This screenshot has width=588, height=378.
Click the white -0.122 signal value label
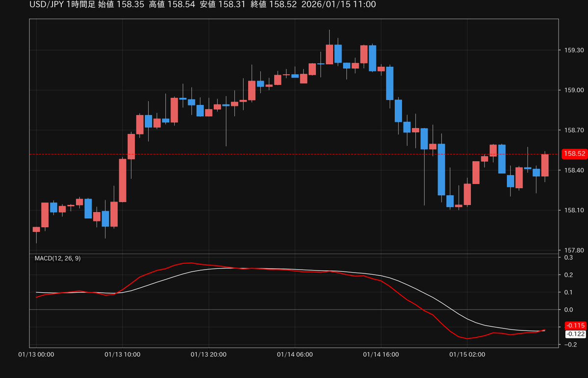pos(575,334)
